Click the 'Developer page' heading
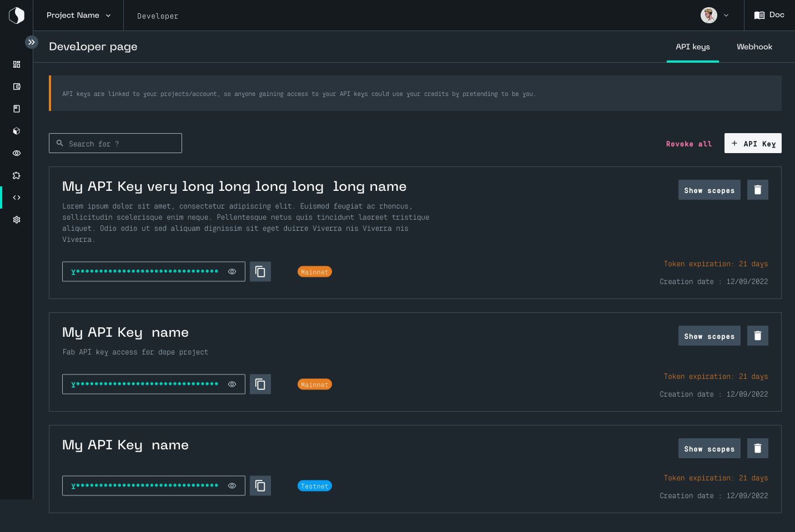The height and width of the screenshot is (532, 795). [93, 47]
